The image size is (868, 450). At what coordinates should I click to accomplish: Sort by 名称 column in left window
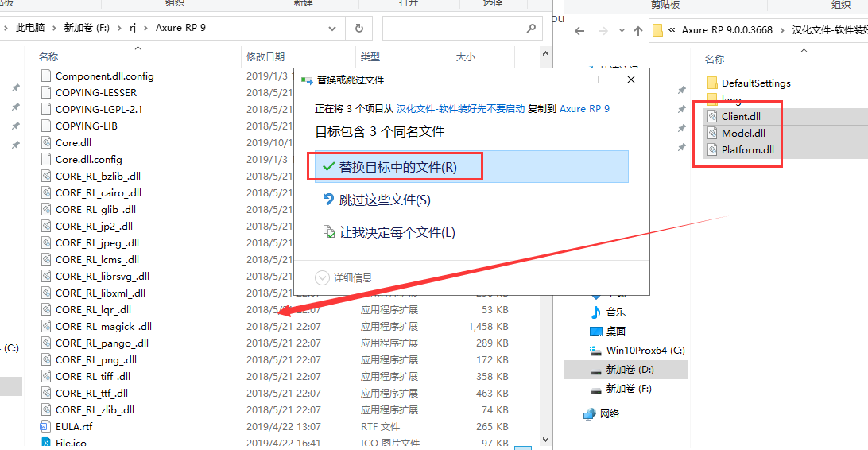coord(48,56)
